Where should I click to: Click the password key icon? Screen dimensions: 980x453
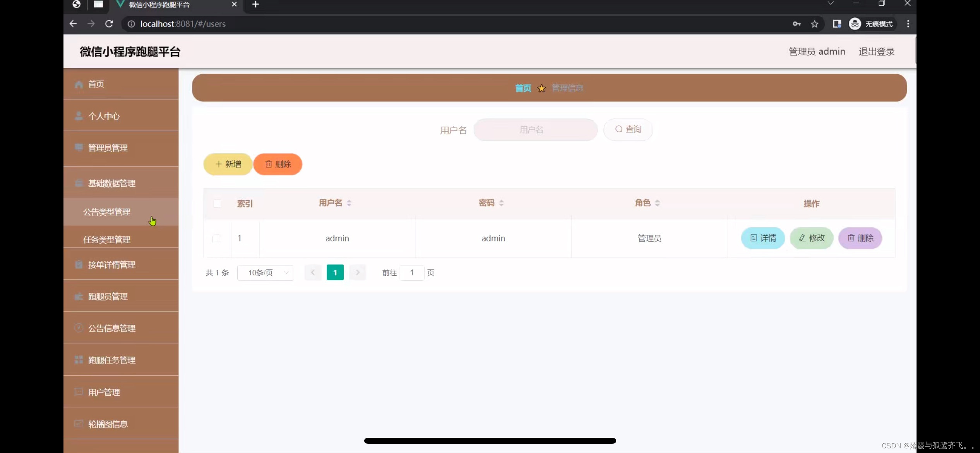pos(797,24)
